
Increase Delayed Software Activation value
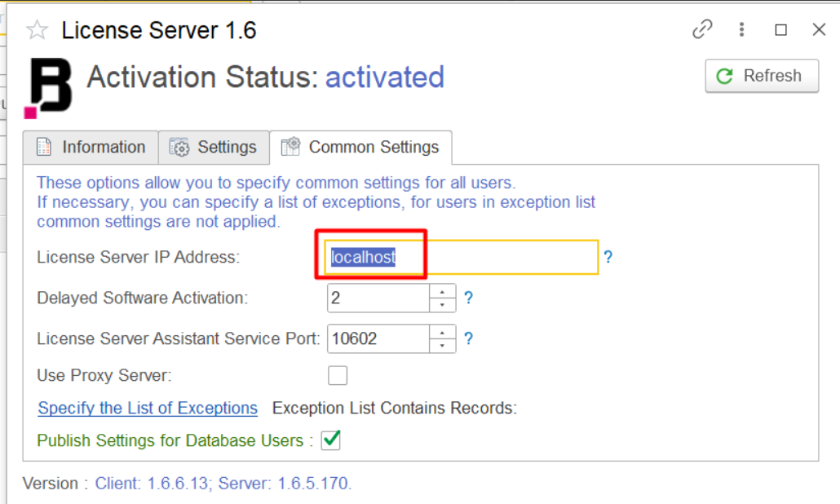(442, 291)
